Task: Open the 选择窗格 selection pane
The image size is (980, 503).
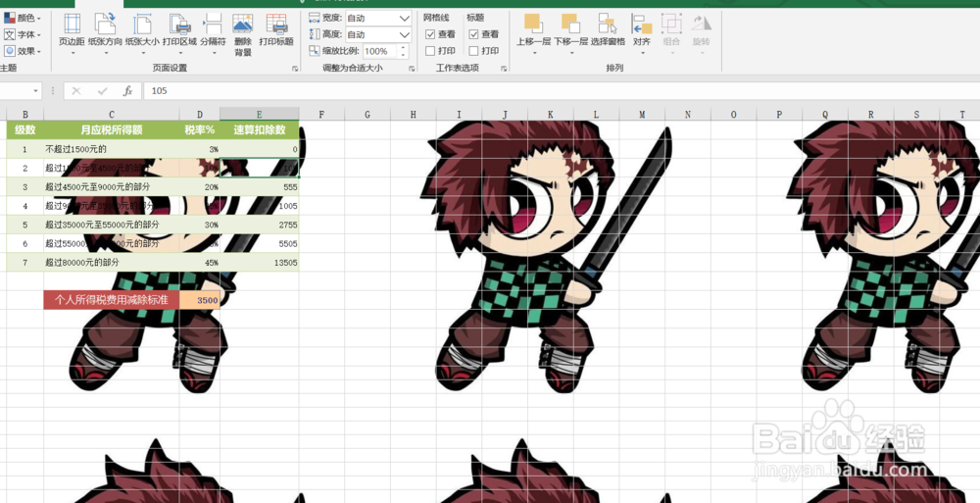Action: click(x=608, y=30)
